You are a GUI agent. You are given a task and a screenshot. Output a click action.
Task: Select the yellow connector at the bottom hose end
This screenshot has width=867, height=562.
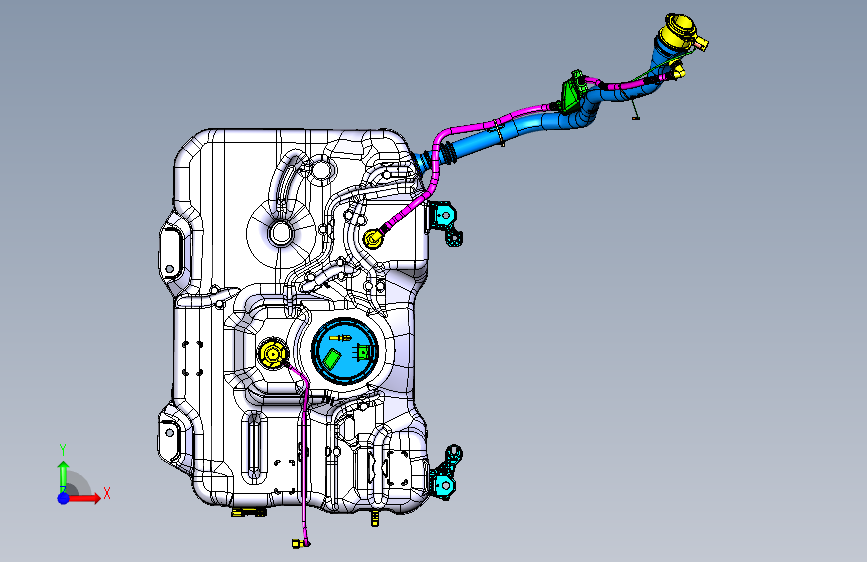point(298,544)
